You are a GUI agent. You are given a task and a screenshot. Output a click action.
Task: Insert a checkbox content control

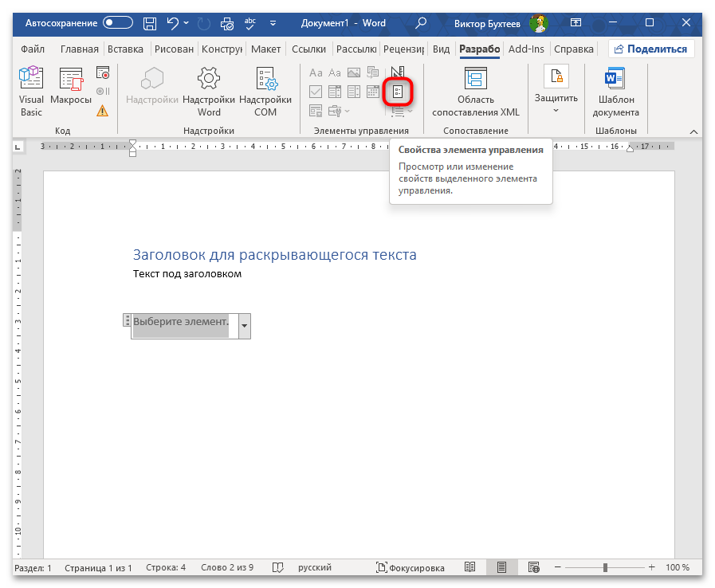pyautogui.click(x=316, y=92)
